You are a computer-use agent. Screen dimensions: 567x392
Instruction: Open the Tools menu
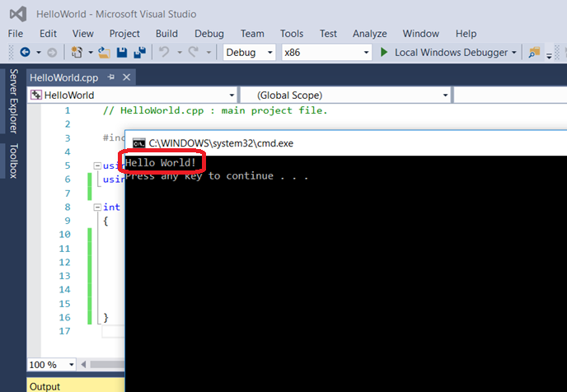pyautogui.click(x=292, y=34)
